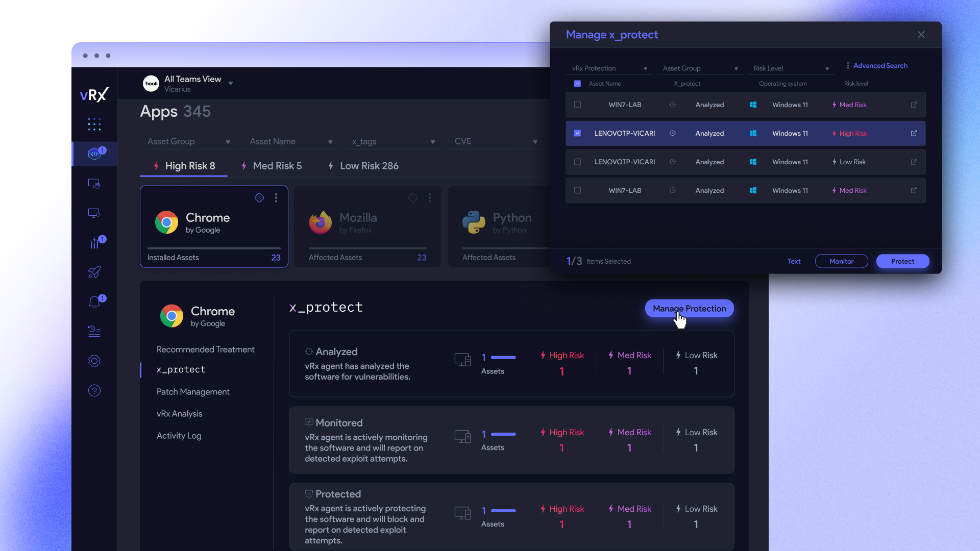Screen dimensions: 980x551
Task: Click the Protect button
Action: [x=902, y=261]
